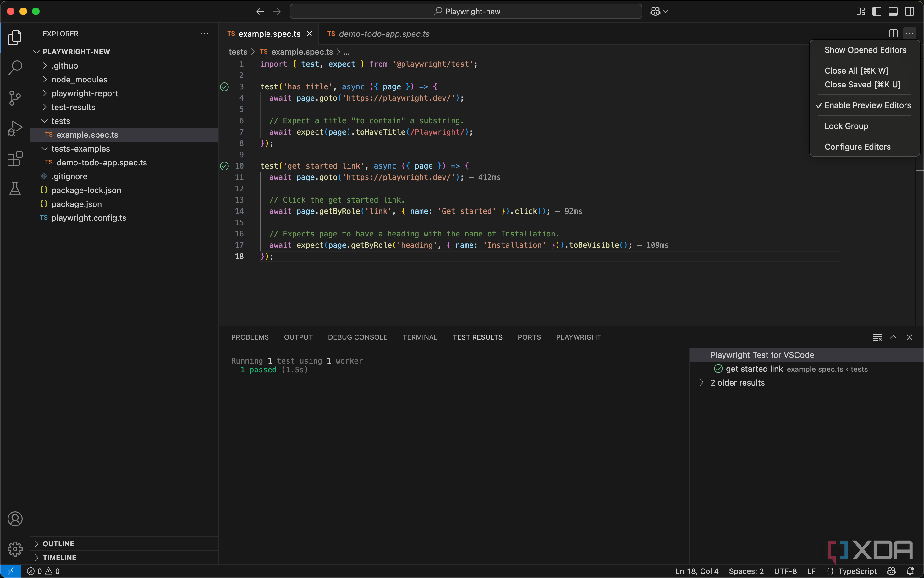Image resolution: width=924 pixels, height=578 pixels.
Task: Switch to the demo-todo-app.spec.ts tab
Action: (383, 34)
